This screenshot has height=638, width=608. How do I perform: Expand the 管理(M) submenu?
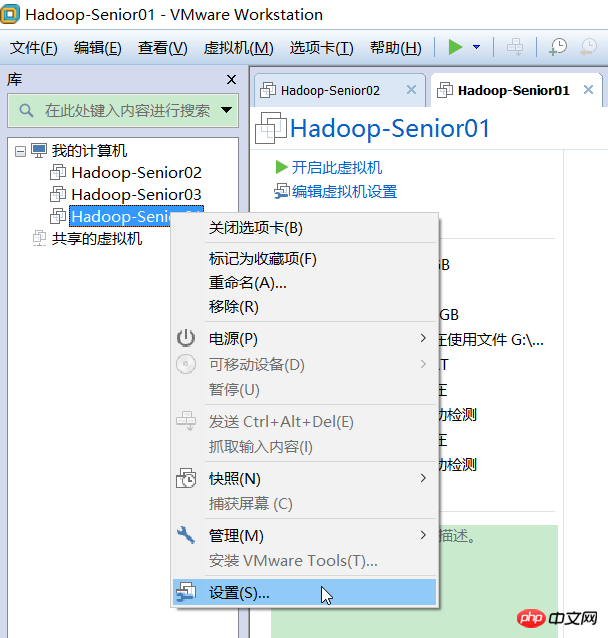[304, 536]
